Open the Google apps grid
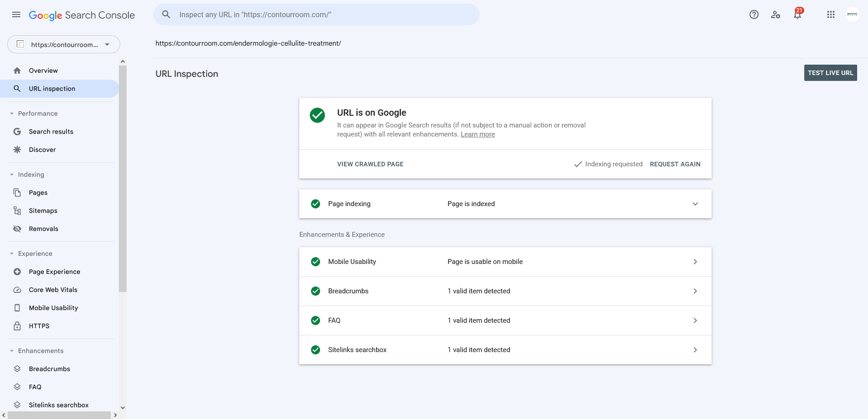The height and width of the screenshot is (419, 868). click(x=831, y=14)
